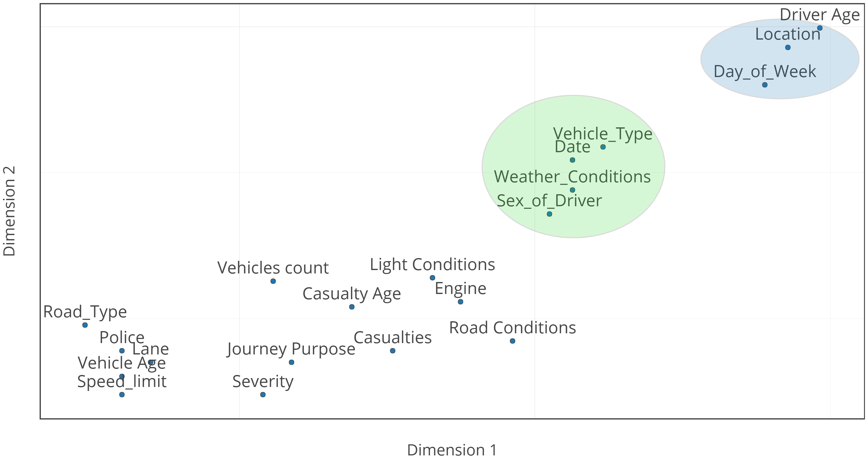Select the Casualties scatter dot
The width and height of the screenshot is (868, 460).
393,351
